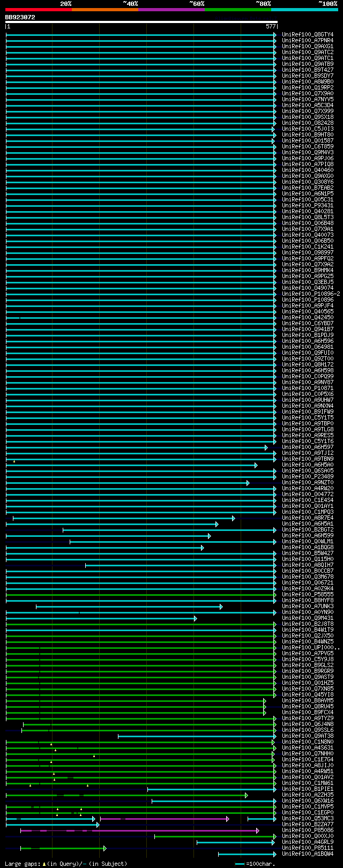Screen dimensions: 343x868
Task: Open hit UniRef100_B9SDY7
Action: [308, 76]
